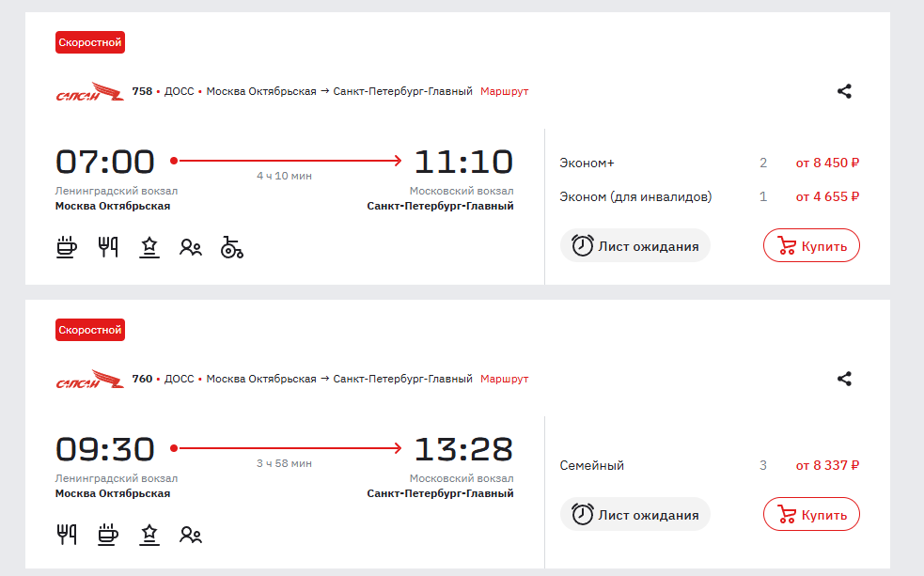The height and width of the screenshot is (576, 924).
Task: Click the restaurant fork-and-knife icon on train 758
Action: click(x=108, y=247)
